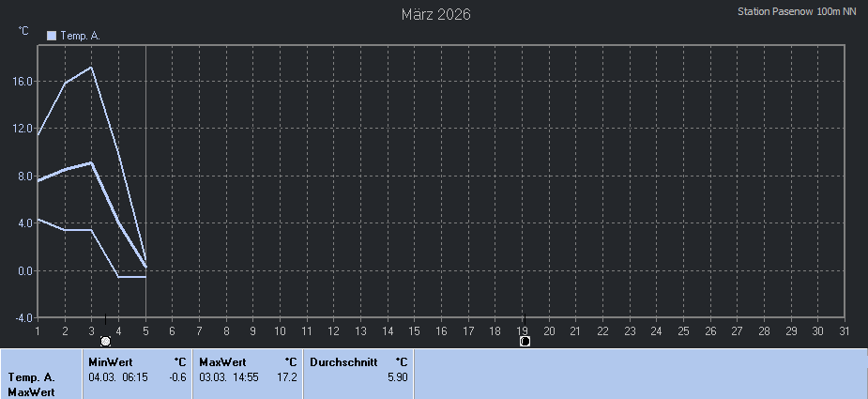868x399 pixels.
Task: Click the Temp. A. row label in table
Action: [31, 376]
